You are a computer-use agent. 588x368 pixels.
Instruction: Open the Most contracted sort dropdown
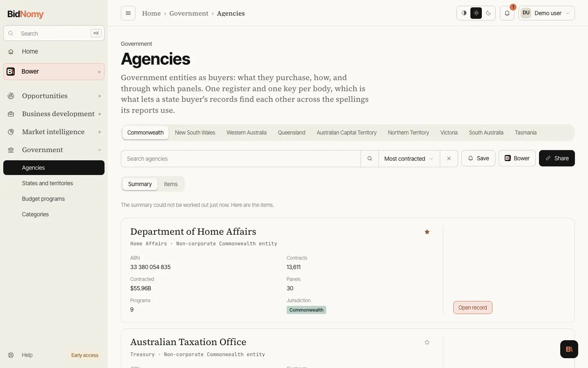click(x=409, y=159)
